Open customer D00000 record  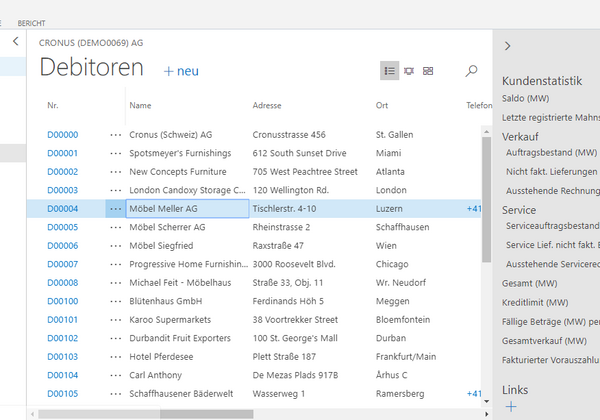pos(62,135)
